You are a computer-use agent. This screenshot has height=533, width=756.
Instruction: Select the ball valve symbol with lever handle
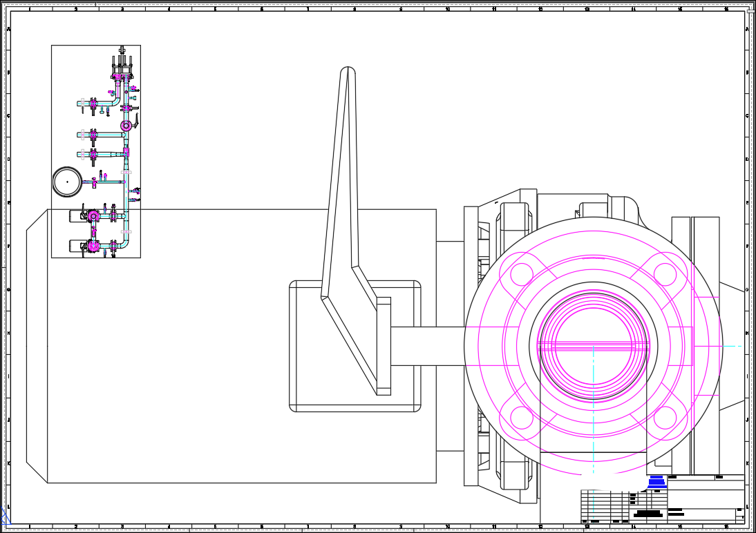pyautogui.click(x=126, y=124)
